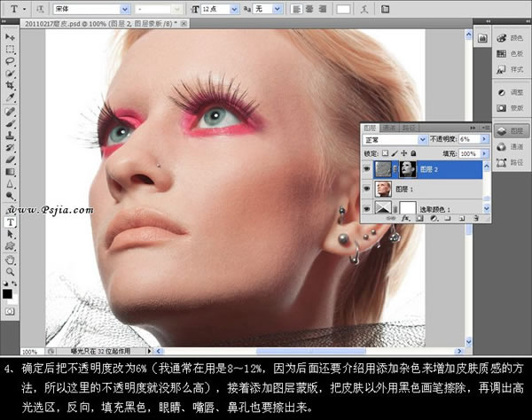Select the Quick Selection tool
The image size is (532, 420).
coord(10,74)
